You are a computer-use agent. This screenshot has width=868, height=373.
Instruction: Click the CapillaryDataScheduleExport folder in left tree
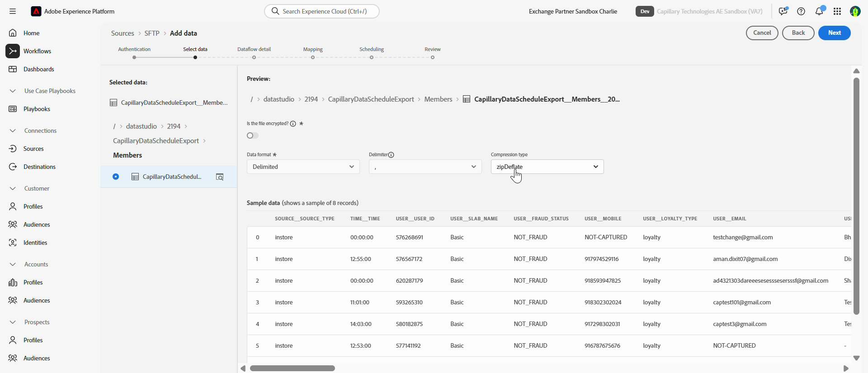pyautogui.click(x=156, y=141)
